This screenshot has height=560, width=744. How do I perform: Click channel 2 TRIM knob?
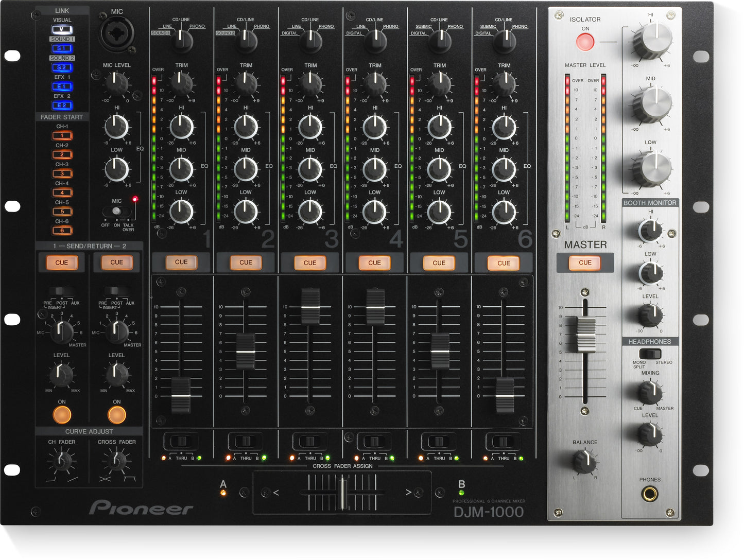246,82
